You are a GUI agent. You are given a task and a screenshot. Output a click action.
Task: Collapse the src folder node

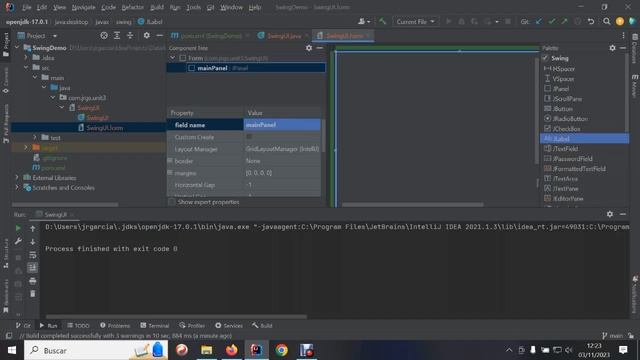click(26, 67)
